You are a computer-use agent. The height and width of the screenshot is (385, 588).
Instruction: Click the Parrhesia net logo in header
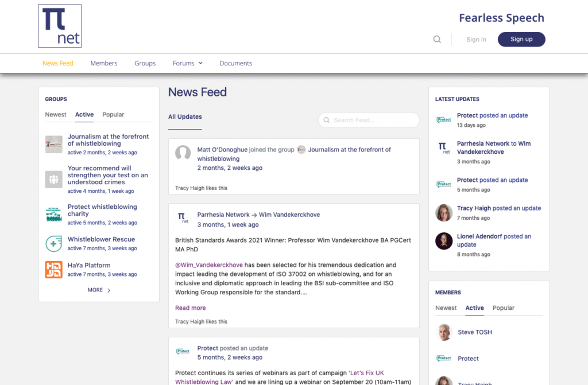point(60,26)
